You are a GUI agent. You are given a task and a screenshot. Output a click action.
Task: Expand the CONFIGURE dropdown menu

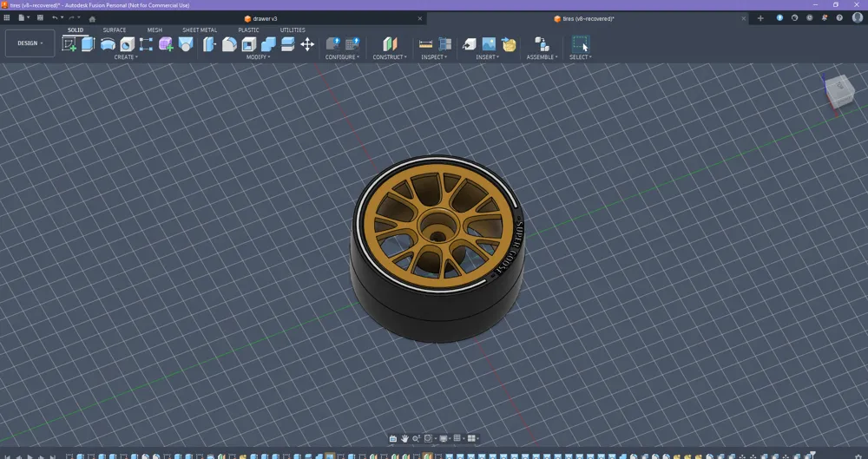tap(342, 57)
